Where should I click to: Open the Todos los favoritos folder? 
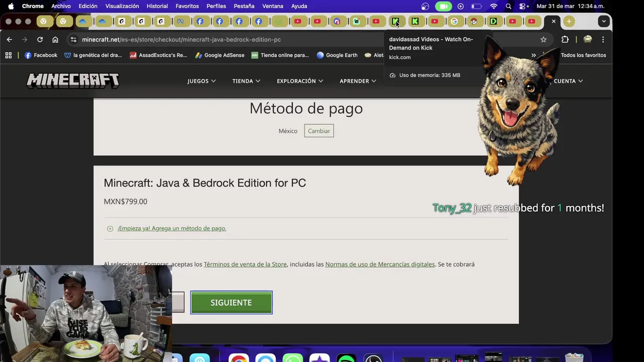[x=583, y=55]
